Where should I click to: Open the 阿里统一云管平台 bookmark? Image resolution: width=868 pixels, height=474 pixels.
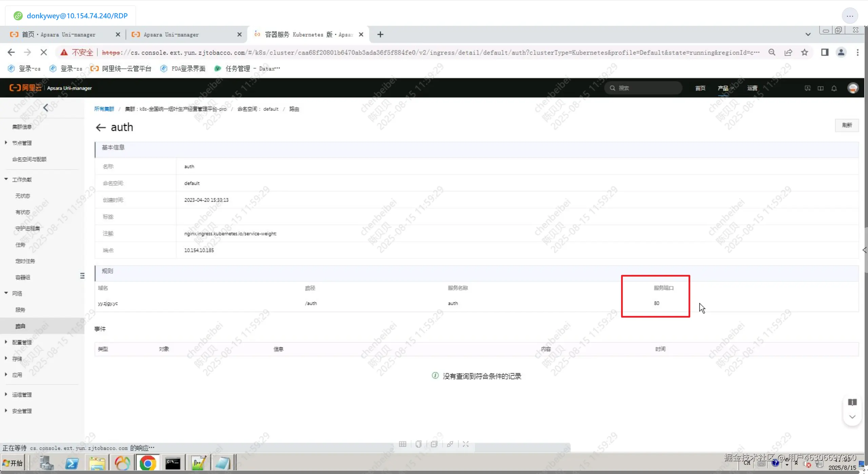[121, 68]
